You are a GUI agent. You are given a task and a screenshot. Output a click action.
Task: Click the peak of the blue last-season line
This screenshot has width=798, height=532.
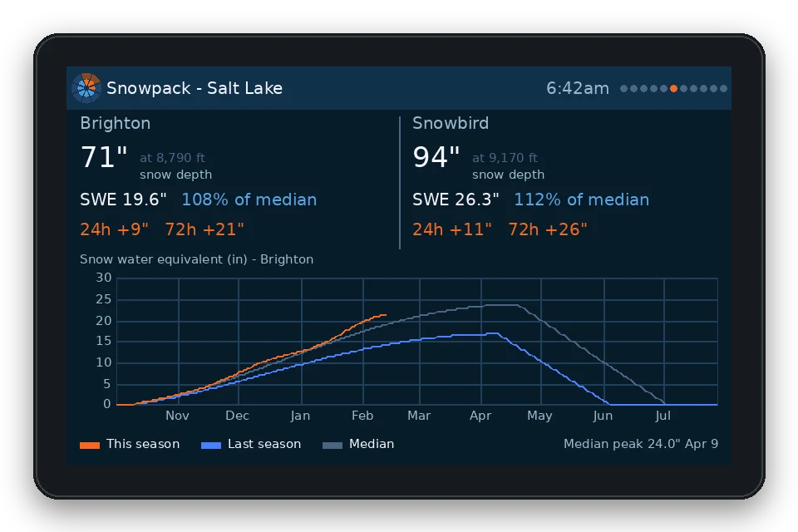(x=493, y=333)
